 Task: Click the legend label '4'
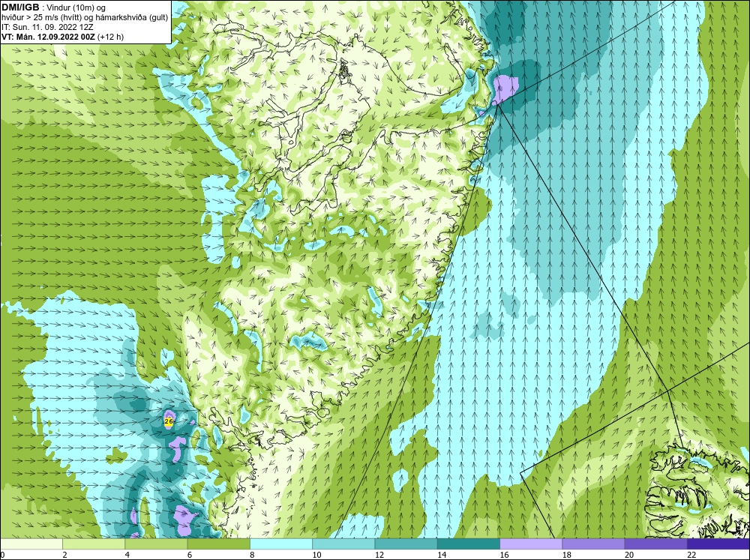(127, 555)
